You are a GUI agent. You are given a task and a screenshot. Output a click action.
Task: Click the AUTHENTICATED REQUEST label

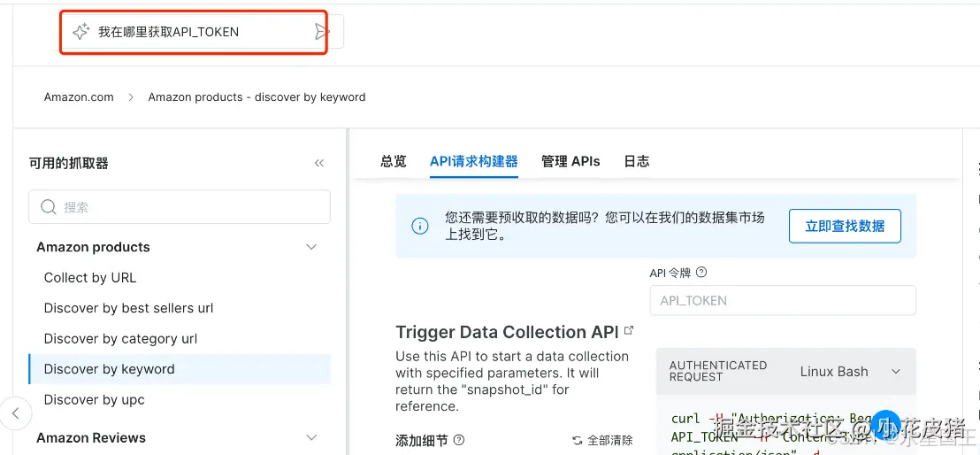[718, 371]
